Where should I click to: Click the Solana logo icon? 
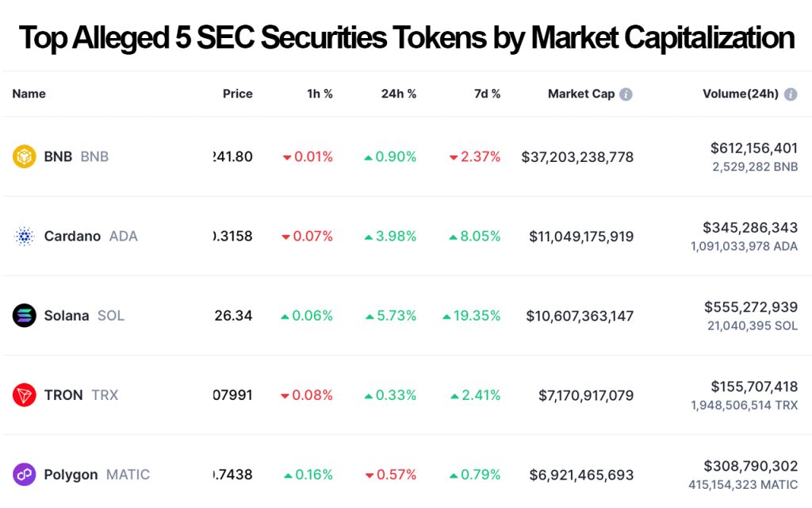point(25,315)
